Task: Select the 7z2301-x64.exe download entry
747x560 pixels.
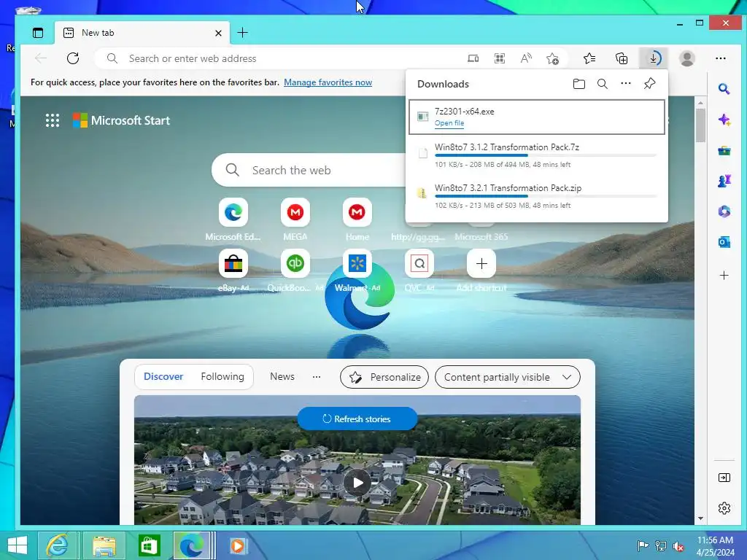Action: pos(536,117)
